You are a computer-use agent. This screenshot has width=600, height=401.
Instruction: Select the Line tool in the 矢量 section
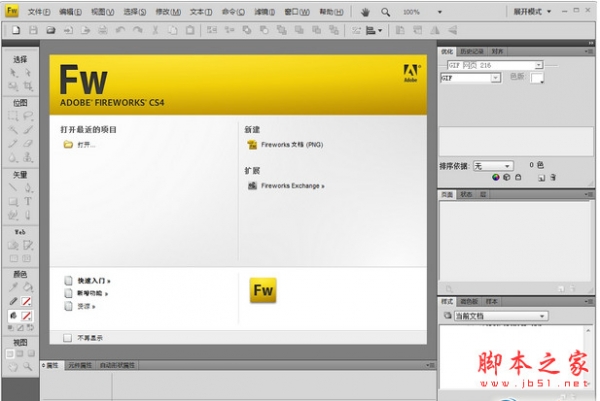(x=13, y=187)
